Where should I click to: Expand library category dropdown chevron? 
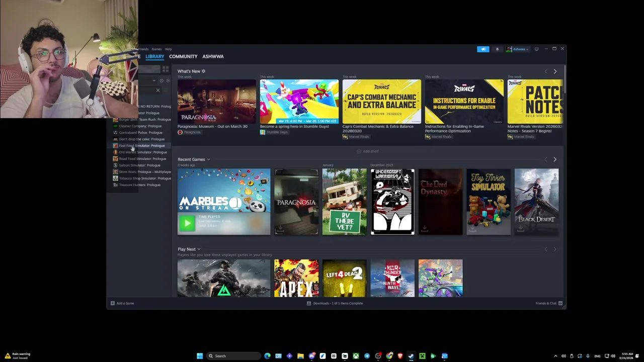click(x=154, y=80)
